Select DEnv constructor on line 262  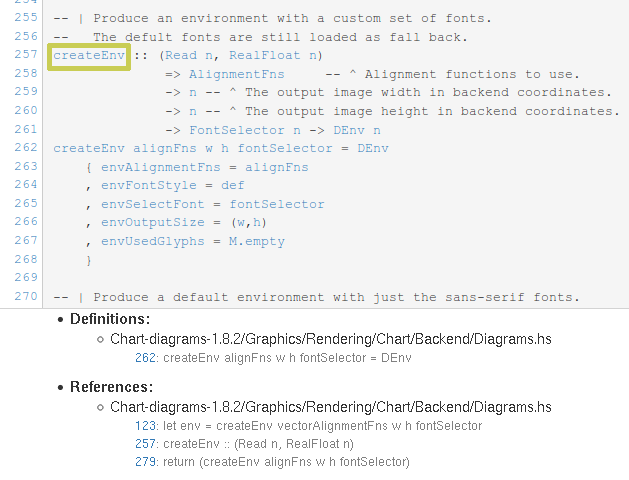pyautogui.click(x=373, y=148)
